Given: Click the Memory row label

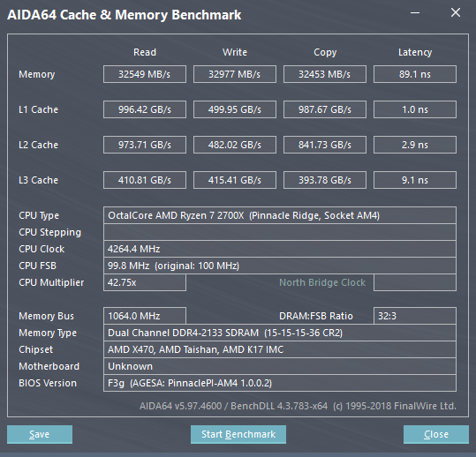Looking at the screenshot, I should (37, 74).
